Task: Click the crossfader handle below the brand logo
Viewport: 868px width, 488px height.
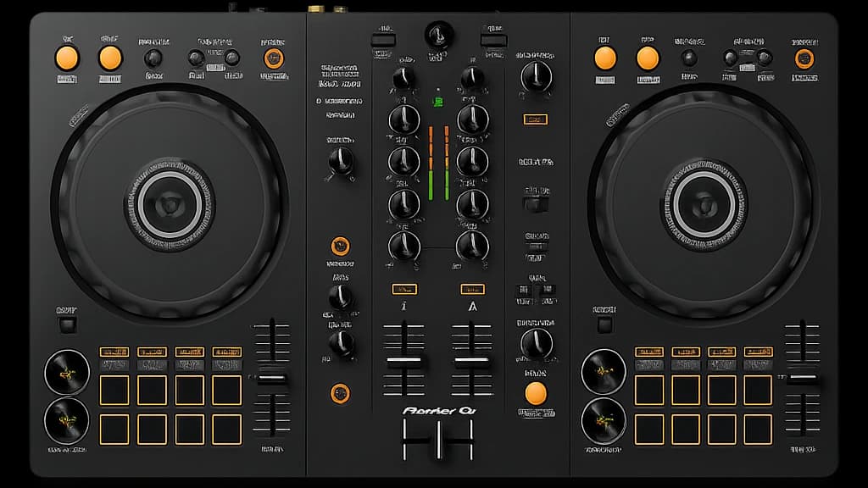Action: pos(438,440)
